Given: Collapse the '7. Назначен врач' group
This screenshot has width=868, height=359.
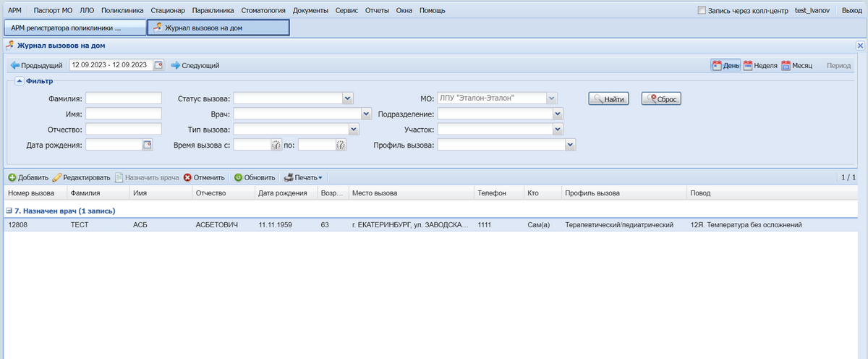Looking at the screenshot, I should [x=9, y=211].
